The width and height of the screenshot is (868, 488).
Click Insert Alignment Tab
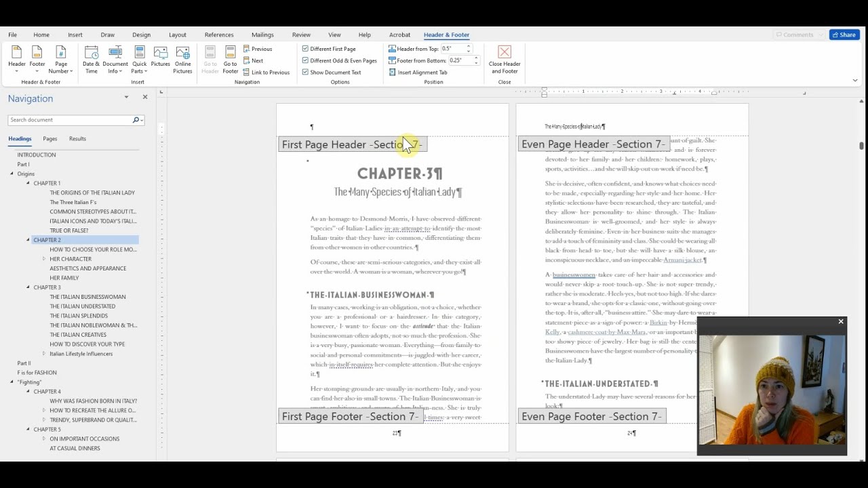click(418, 72)
